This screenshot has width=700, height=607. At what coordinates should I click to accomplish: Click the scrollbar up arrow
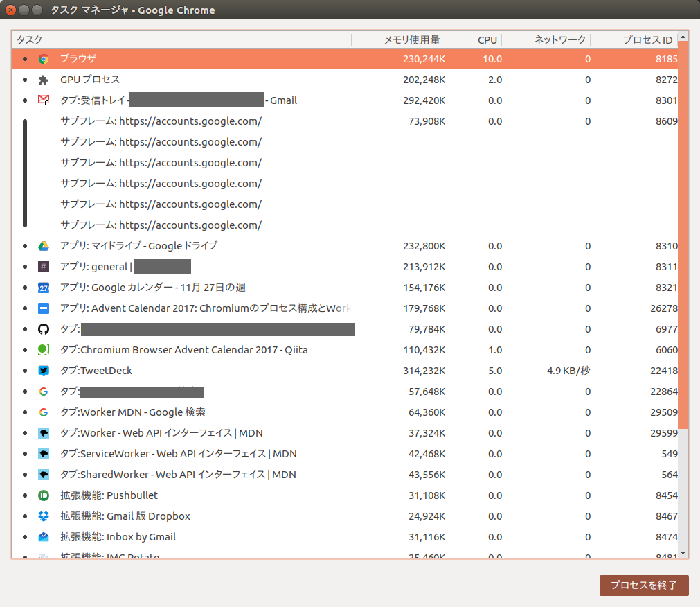(x=683, y=35)
